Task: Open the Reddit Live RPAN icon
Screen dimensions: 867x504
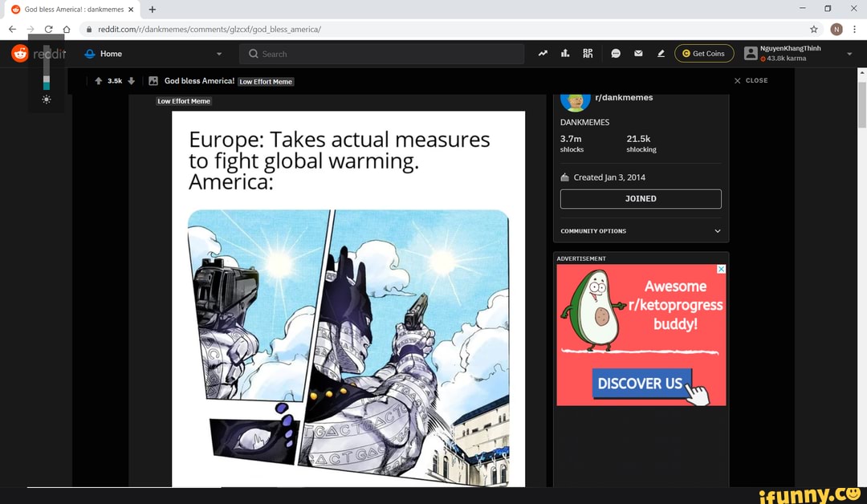Action: coord(588,54)
